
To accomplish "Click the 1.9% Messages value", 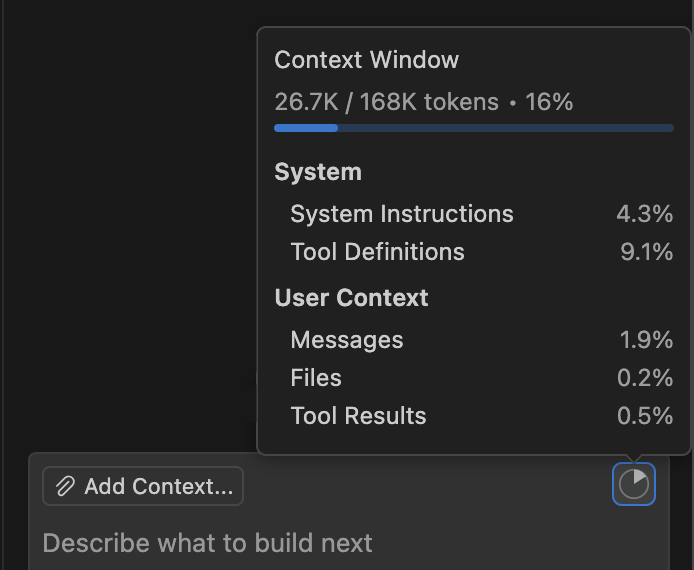I will pos(646,340).
